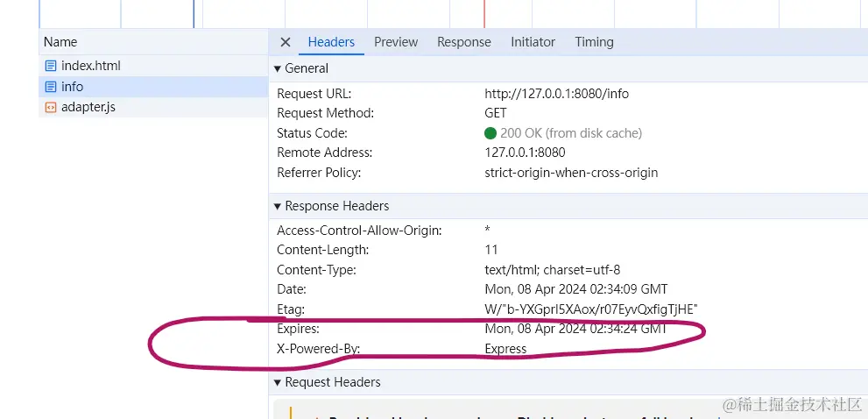Select the index.html request
The image size is (868, 419).
pos(153,66)
